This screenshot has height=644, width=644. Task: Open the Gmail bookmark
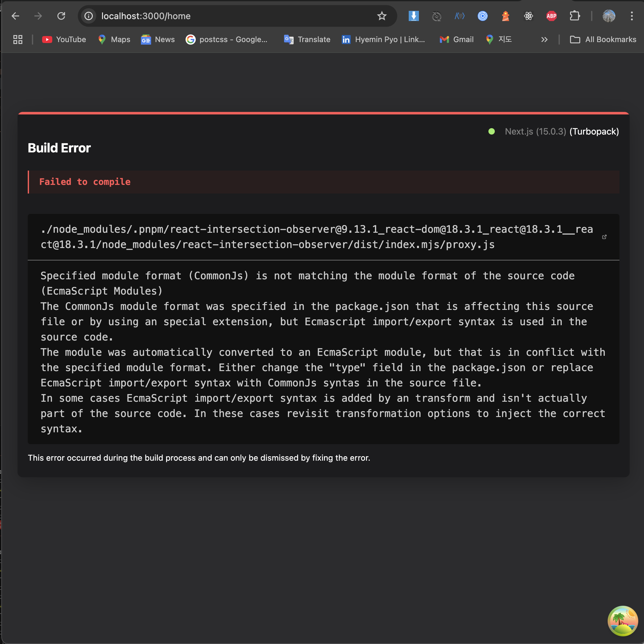tap(456, 40)
